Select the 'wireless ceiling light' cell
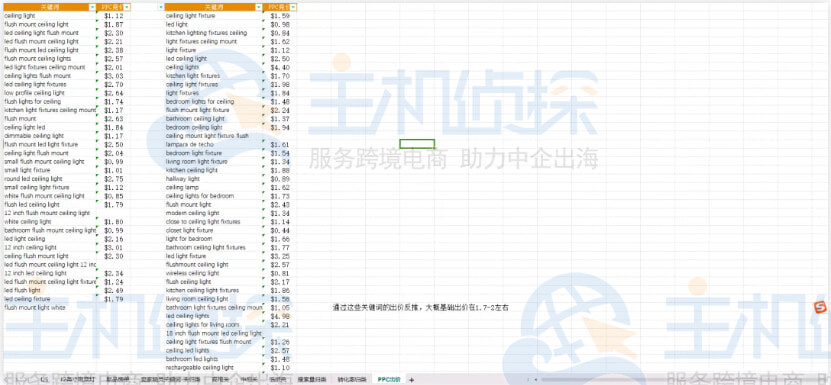Viewport: 831px width, 385px height. click(x=214, y=273)
